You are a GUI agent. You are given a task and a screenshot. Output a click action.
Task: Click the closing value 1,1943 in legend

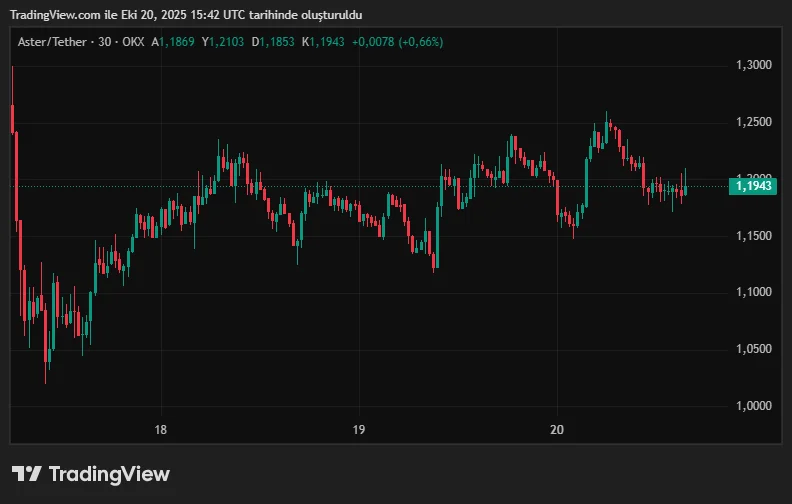[324, 42]
